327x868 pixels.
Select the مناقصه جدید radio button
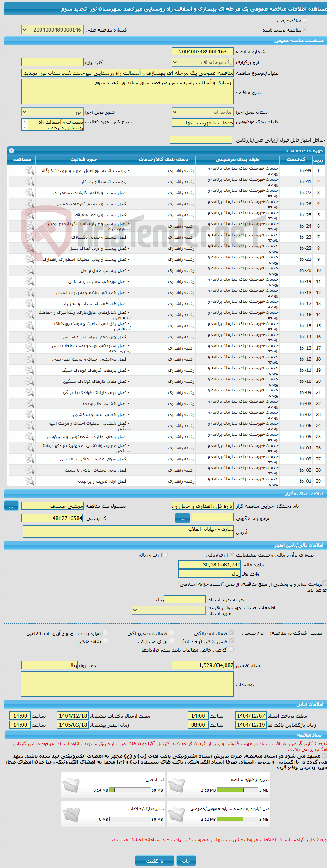(304, 20)
